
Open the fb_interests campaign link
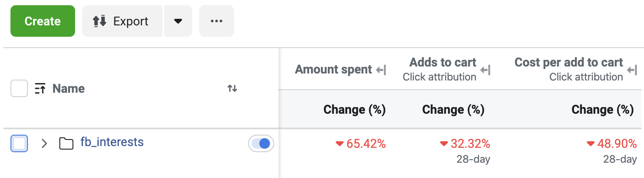point(112,142)
